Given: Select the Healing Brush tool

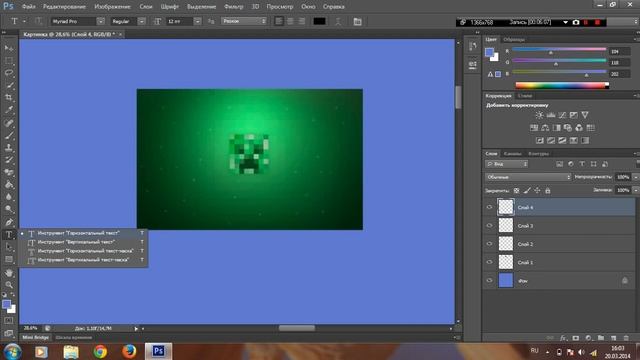Looking at the screenshot, I should point(9,122).
